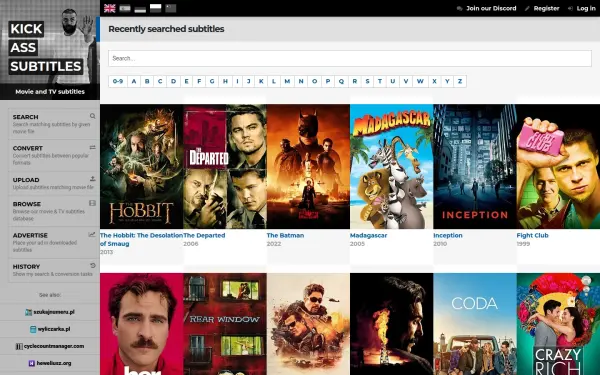Switch language using the UK flag

point(109,8)
